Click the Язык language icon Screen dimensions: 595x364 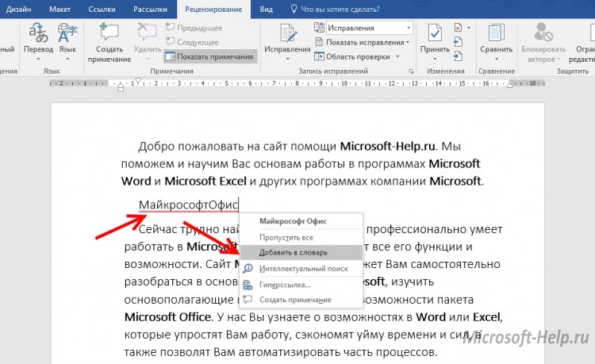(x=67, y=33)
